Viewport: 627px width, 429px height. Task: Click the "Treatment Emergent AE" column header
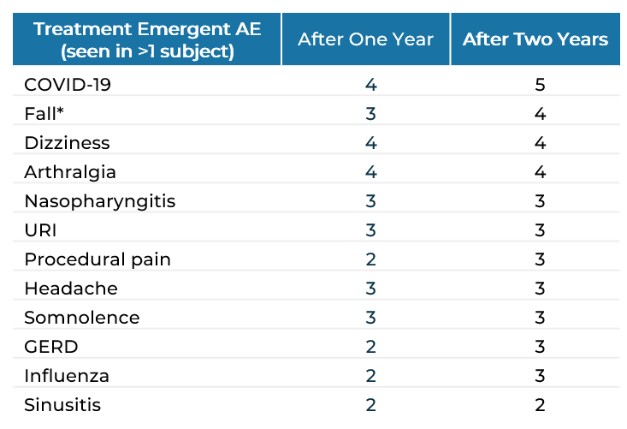coord(148,39)
